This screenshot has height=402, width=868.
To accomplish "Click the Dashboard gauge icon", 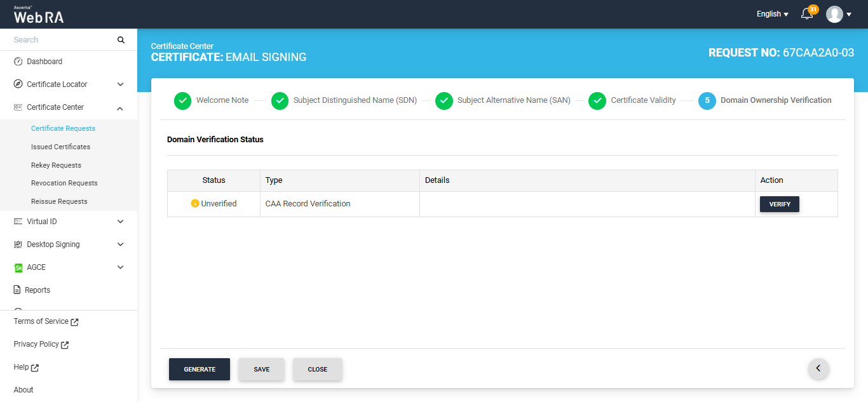I will point(18,62).
